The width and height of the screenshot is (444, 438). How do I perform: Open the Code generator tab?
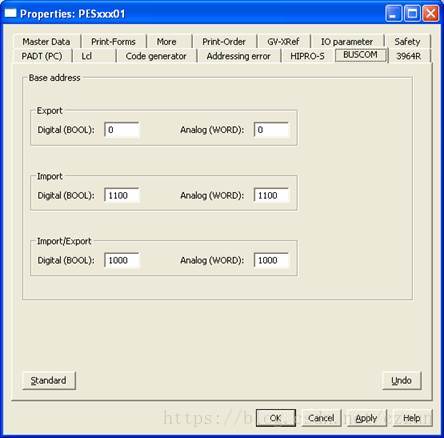pos(156,56)
